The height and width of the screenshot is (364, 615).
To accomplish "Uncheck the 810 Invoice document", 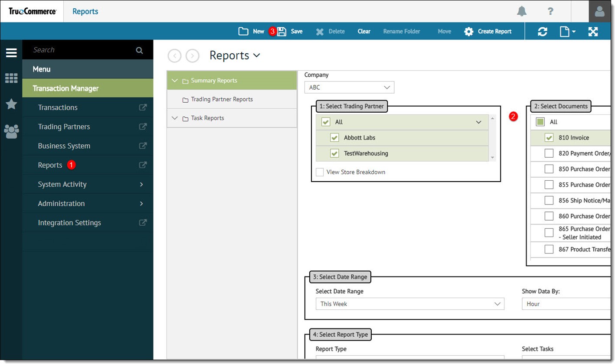I will pos(549,137).
